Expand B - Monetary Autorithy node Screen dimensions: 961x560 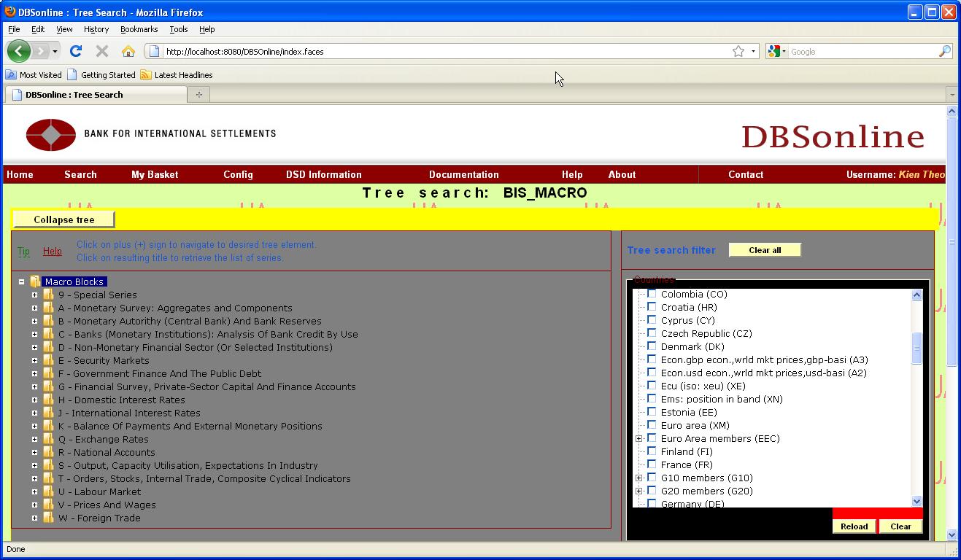click(34, 321)
